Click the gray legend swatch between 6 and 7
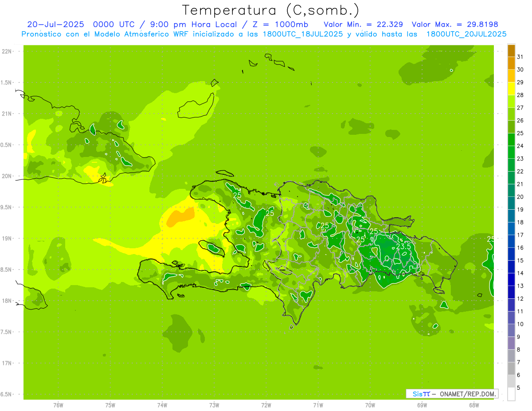Image resolution: width=532 pixels, height=411 pixels. coord(511,368)
